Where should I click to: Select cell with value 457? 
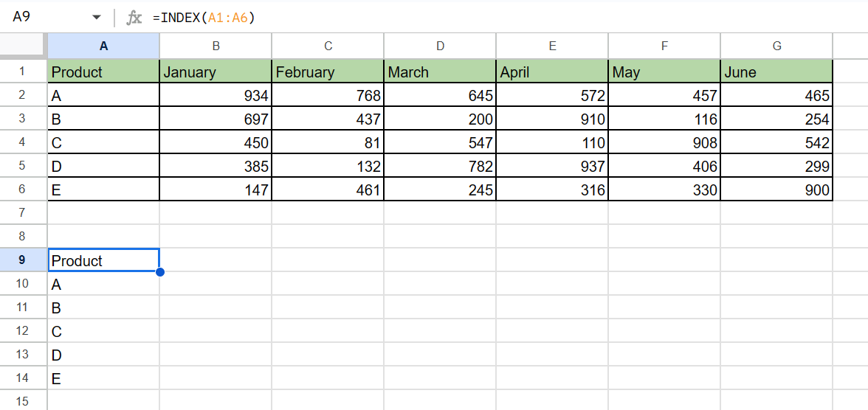pyautogui.click(x=664, y=95)
